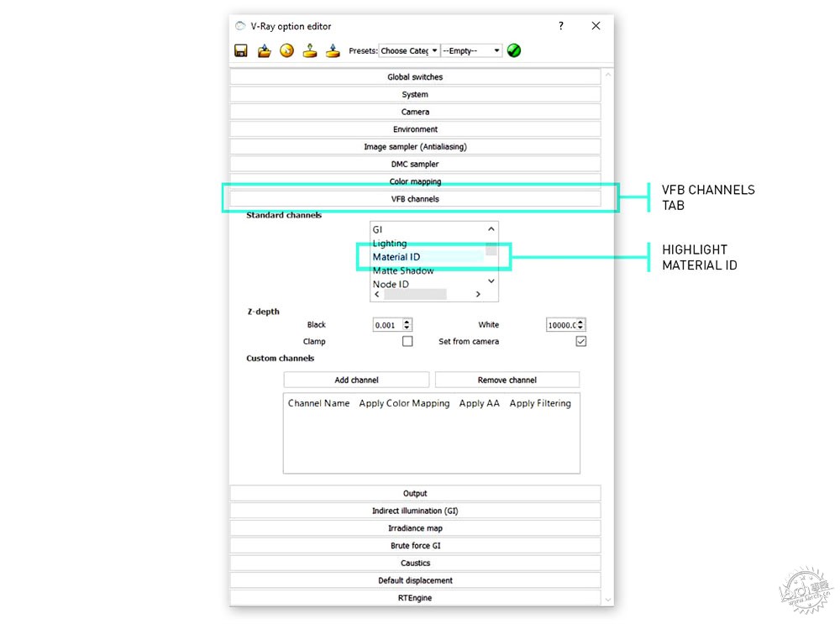Open the Choose Category presets dropdown
Viewport: 840px width, 624px height.
pyautogui.click(x=409, y=51)
